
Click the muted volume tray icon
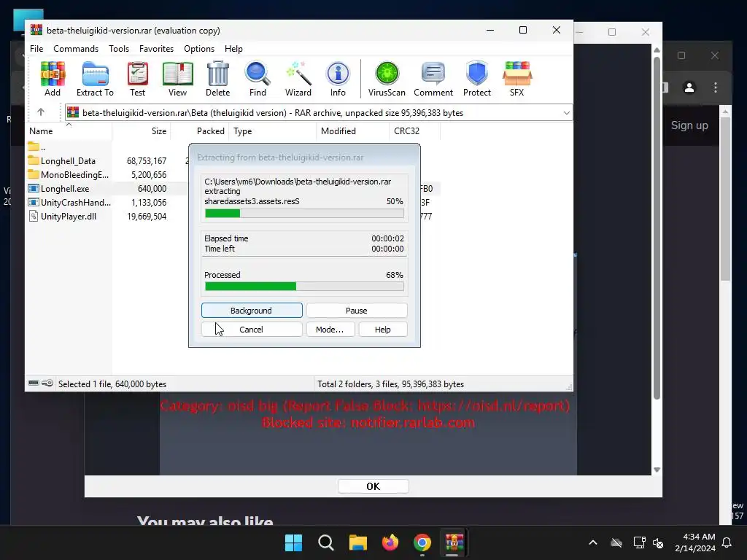click(x=658, y=542)
